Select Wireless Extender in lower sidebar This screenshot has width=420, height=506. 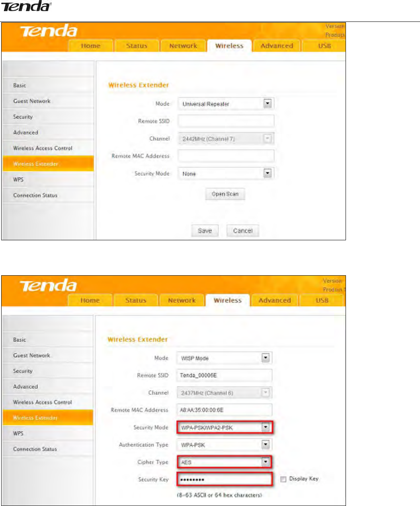48,418
